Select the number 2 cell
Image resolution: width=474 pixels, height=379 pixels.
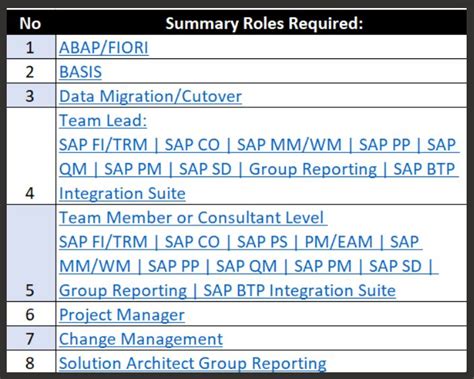31,71
